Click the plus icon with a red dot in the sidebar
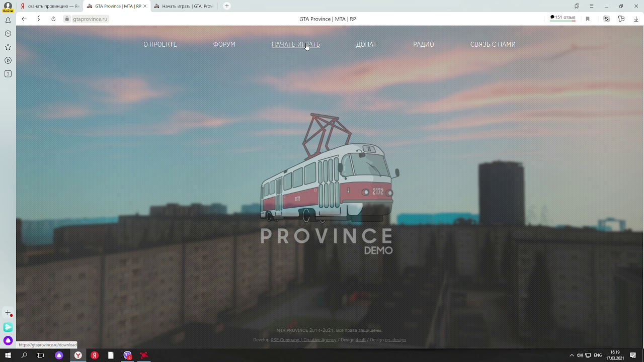Viewport: 644px width, 362px height. tap(8, 313)
